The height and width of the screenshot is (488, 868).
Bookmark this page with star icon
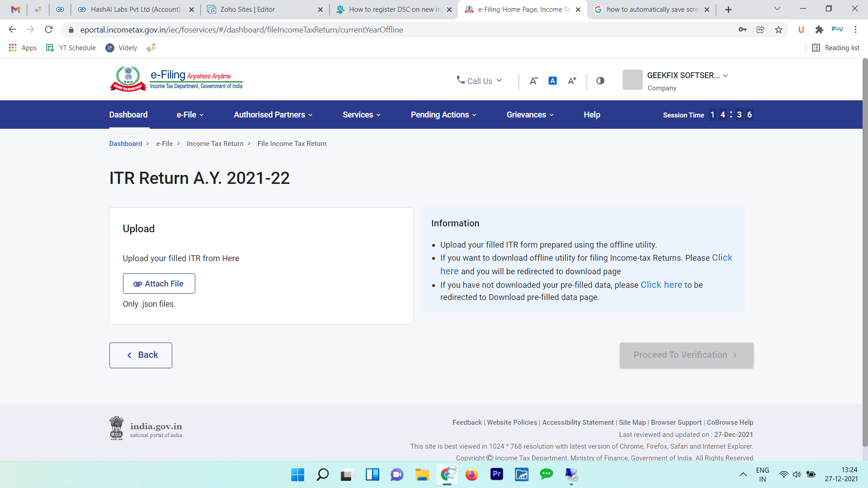[778, 29]
